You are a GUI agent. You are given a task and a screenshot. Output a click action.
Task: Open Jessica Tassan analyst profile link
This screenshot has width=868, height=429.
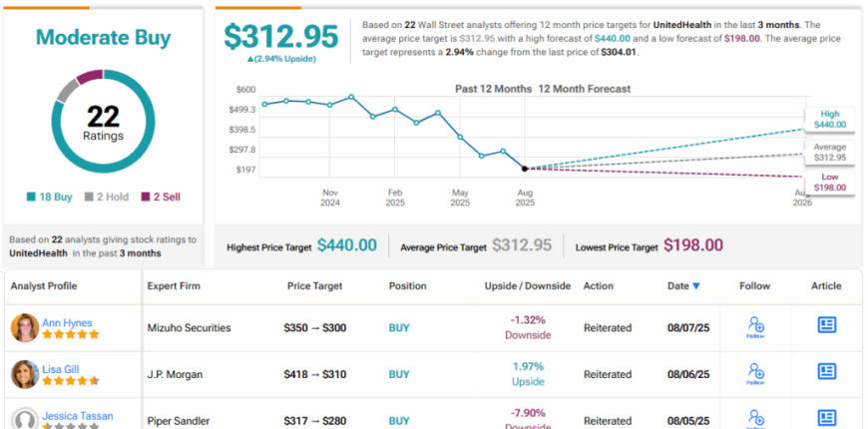pos(78,416)
